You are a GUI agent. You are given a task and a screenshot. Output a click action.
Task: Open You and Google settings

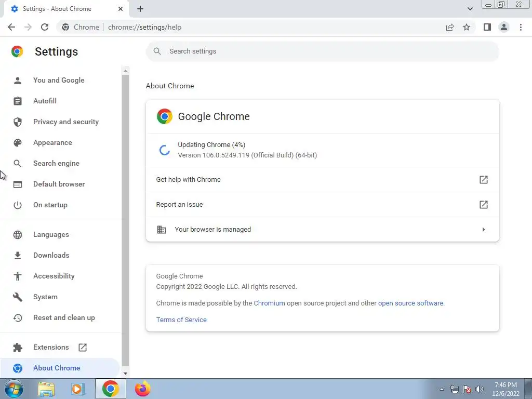59,80
